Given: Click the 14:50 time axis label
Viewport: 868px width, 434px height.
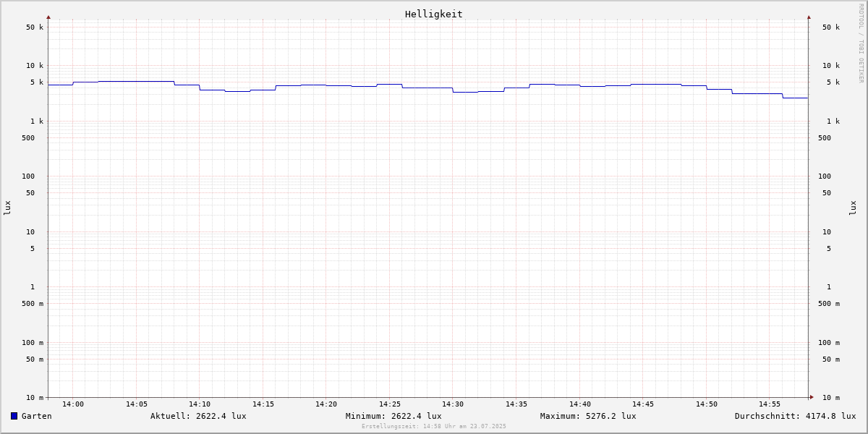Looking at the screenshot, I should coord(707,404).
